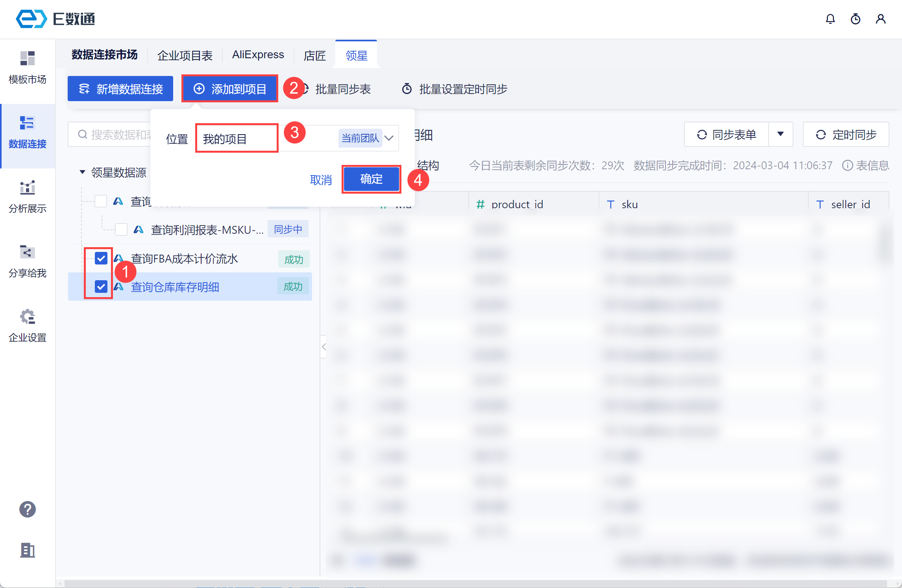Click 取消 in the popup
The image size is (902, 588).
coord(321,180)
